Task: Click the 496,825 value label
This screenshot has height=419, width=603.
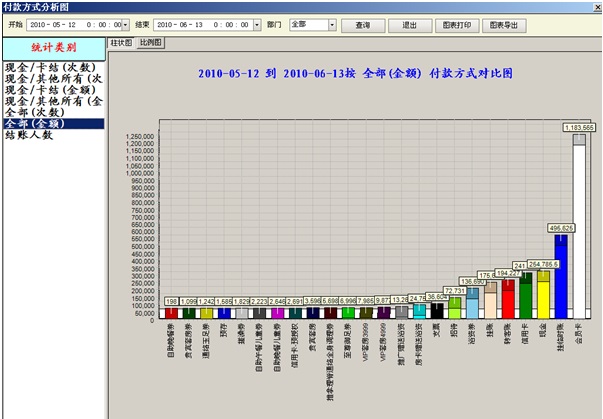Action: 561,228
